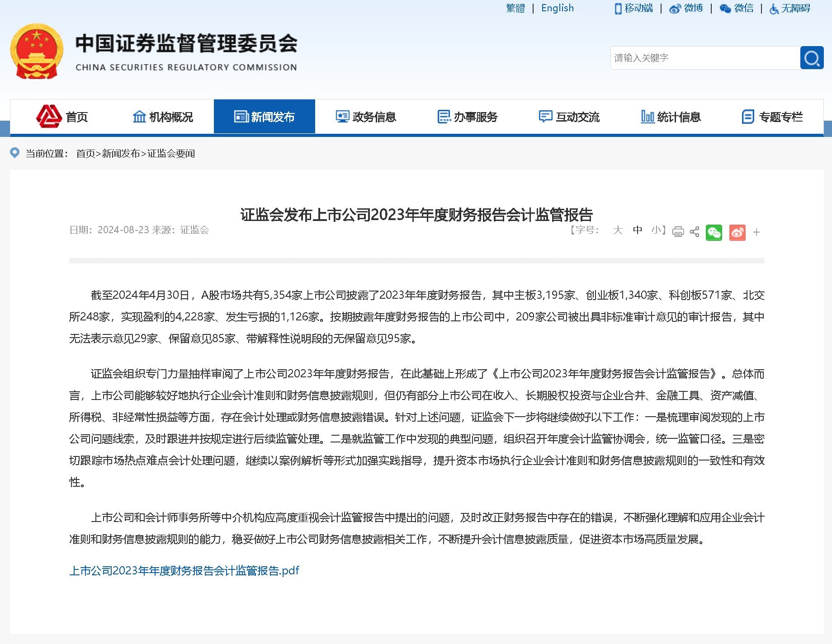The width and height of the screenshot is (832, 644).
Task: Download the 2023年年度财务报告会计监管报告 PDF
Action: [x=184, y=571]
